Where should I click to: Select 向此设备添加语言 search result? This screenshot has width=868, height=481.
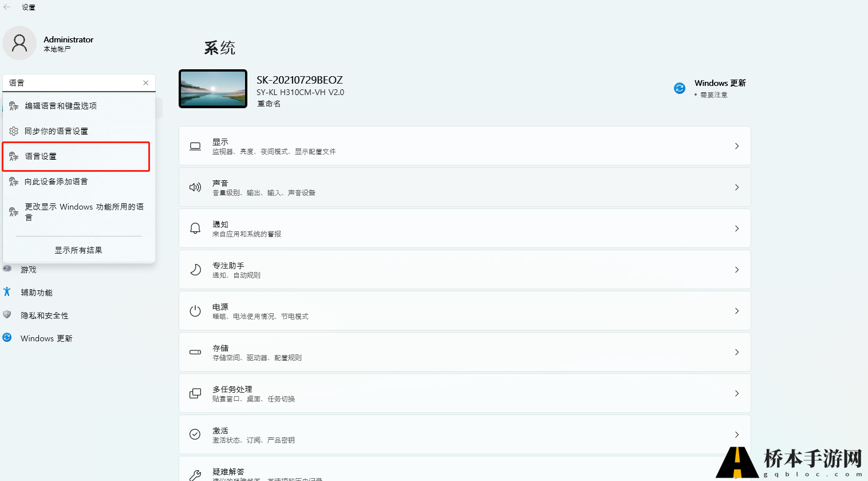click(79, 182)
